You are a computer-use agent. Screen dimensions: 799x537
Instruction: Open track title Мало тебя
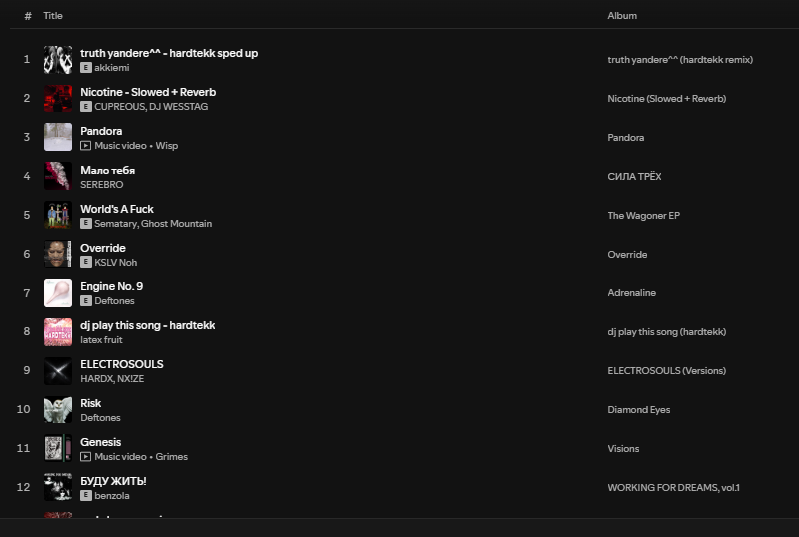click(x=108, y=170)
